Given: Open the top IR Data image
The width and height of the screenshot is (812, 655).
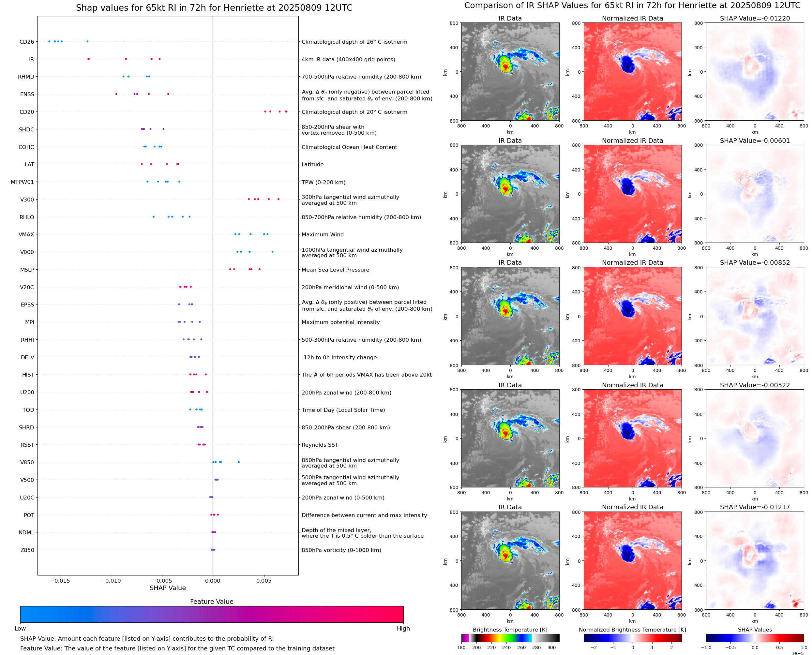Looking at the screenshot, I should (510, 72).
